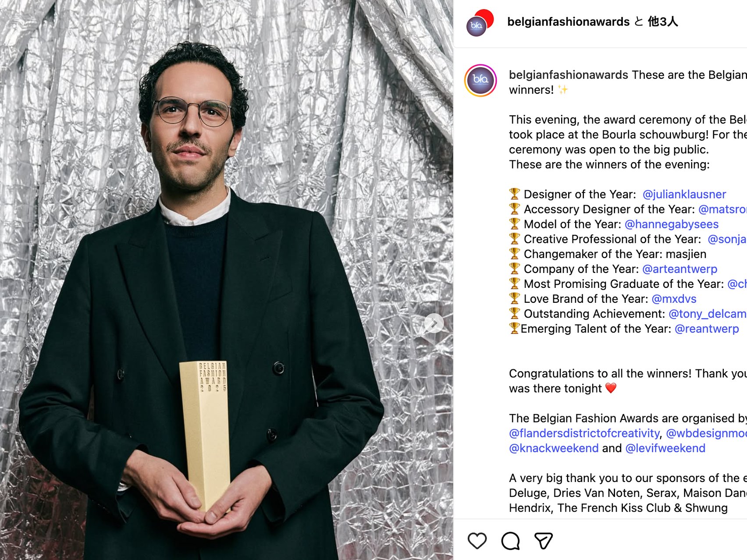This screenshot has height=560, width=747.
Task: Open belgianfashionawards username in header
Action: 568,21
